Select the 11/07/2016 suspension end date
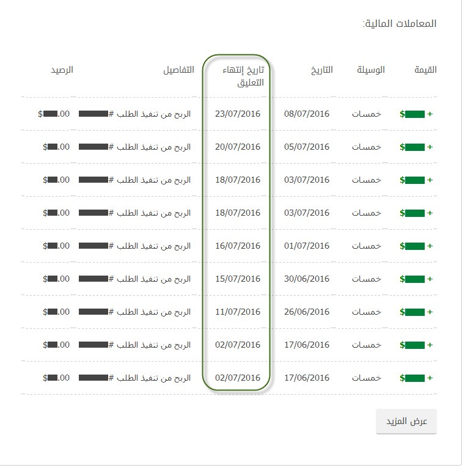462x476 pixels. (238, 312)
